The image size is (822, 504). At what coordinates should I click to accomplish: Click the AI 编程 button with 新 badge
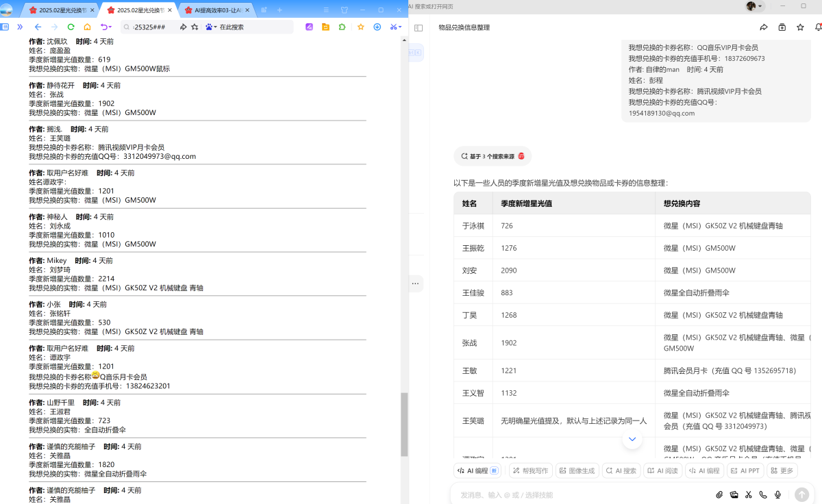(477, 470)
